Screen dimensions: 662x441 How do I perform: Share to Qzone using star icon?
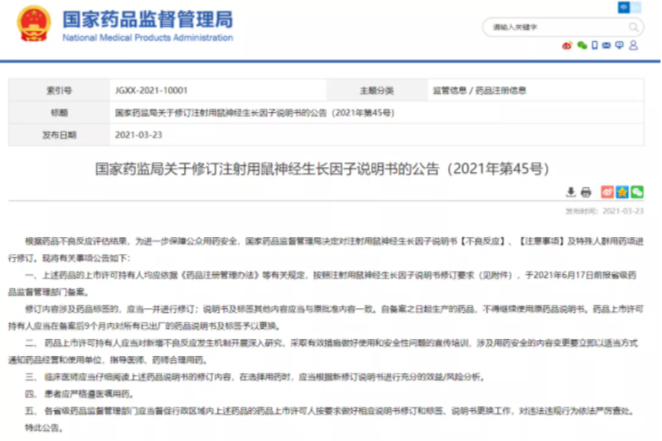click(622, 192)
